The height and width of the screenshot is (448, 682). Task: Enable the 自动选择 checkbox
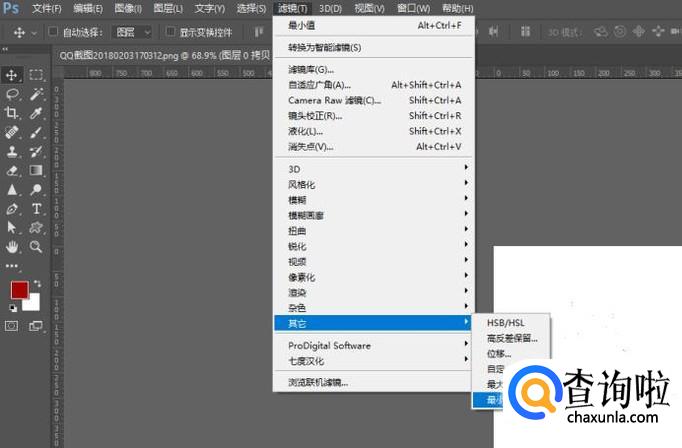click(x=53, y=31)
